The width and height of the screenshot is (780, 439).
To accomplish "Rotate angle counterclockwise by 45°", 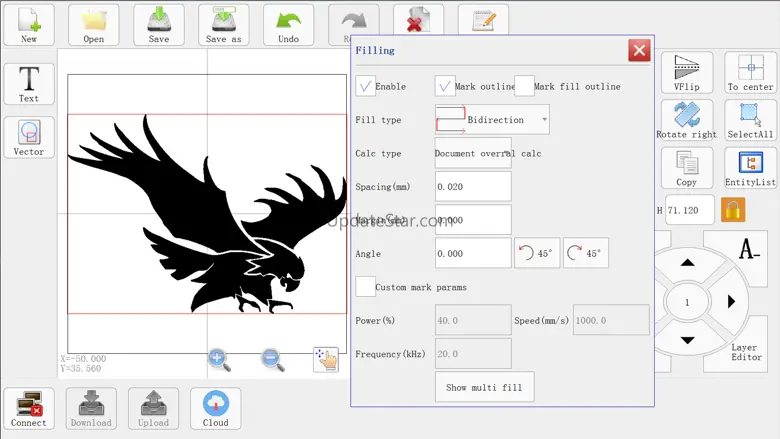I will (537, 253).
